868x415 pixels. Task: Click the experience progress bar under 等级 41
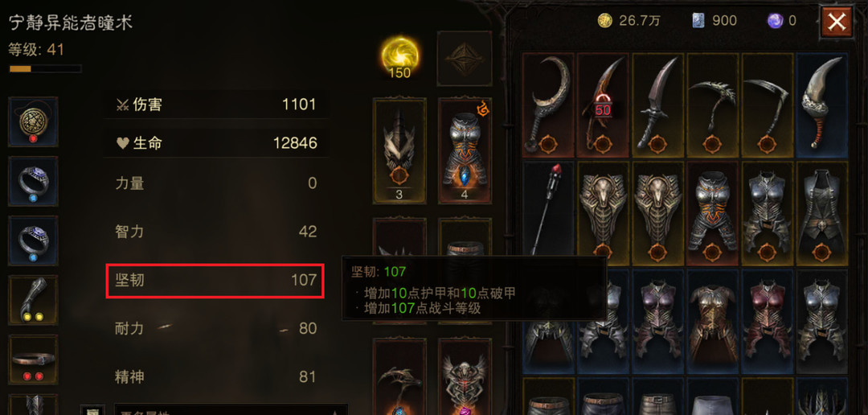tap(45, 68)
